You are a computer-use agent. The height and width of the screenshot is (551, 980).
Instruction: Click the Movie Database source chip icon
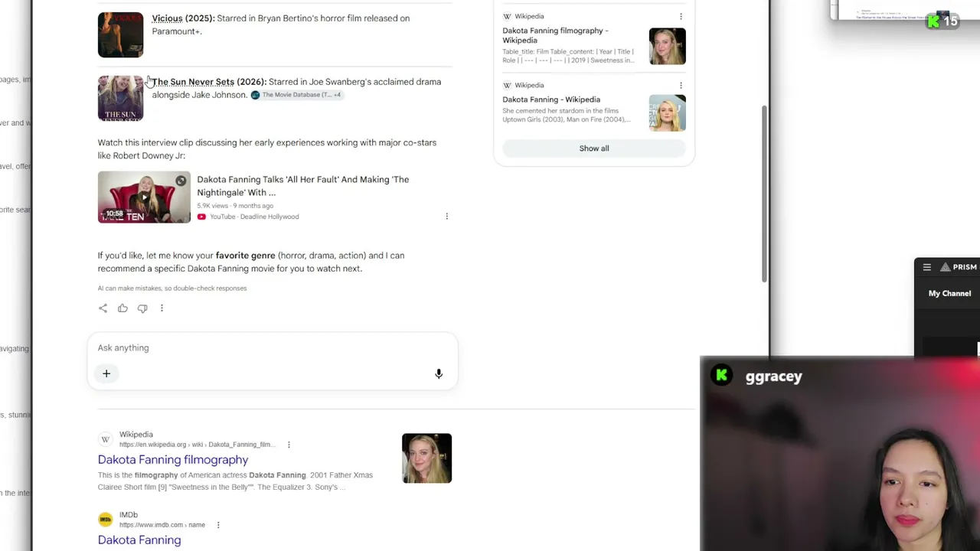click(256, 95)
